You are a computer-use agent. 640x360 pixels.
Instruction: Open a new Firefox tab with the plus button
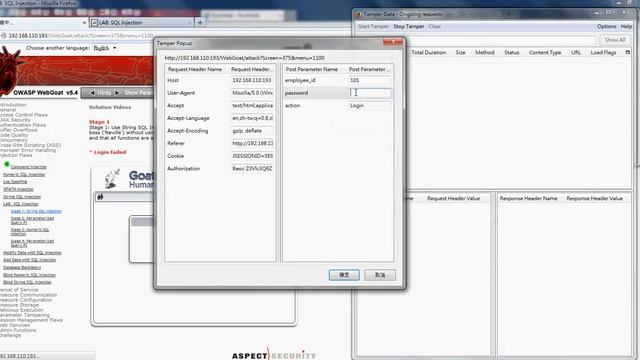(200, 22)
